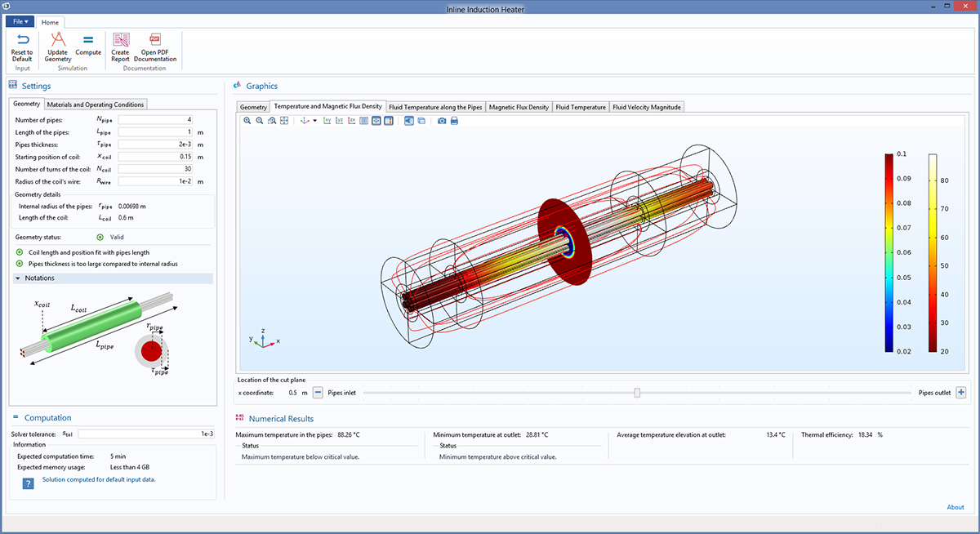Switch to Materials and Operating Conditions tab
Image resolution: width=980 pixels, height=534 pixels.
(x=96, y=105)
